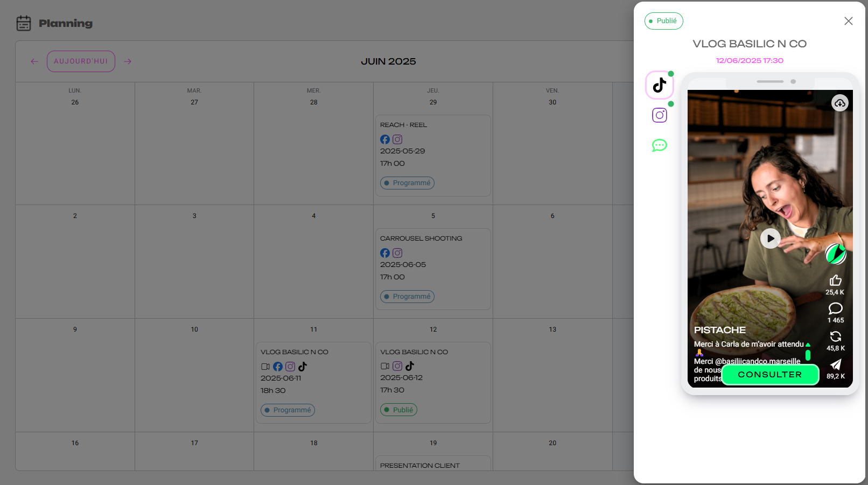Open the CARROUSEL SHOOTING post card

pyautogui.click(x=433, y=269)
